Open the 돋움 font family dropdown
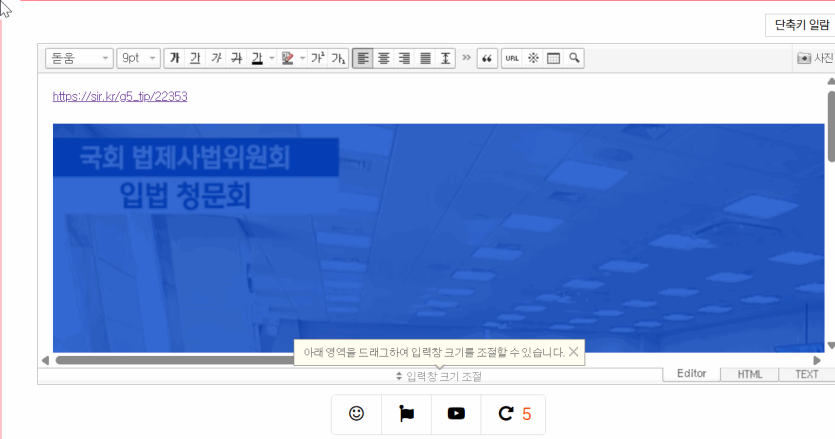835x439 pixels. tap(79, 58)
